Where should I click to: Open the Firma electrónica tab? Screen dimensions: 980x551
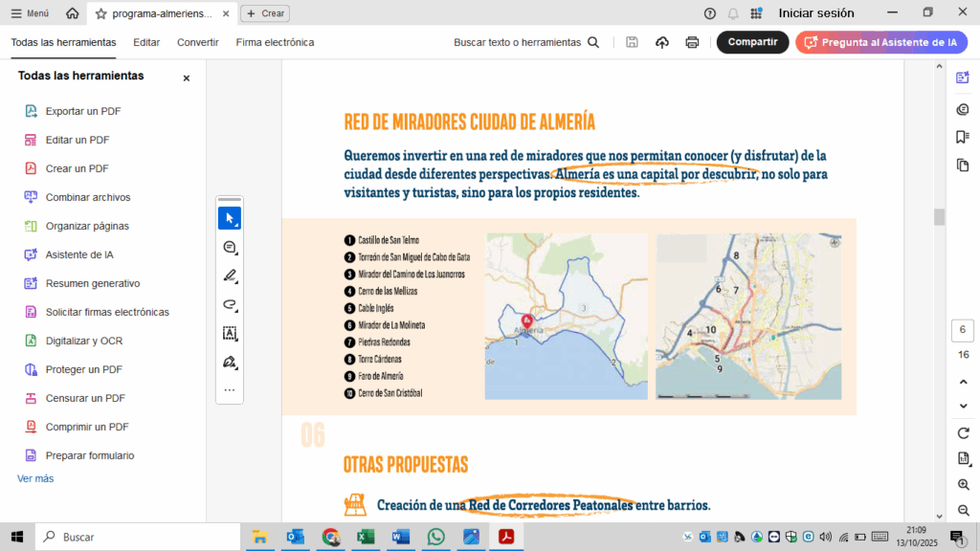275,42
